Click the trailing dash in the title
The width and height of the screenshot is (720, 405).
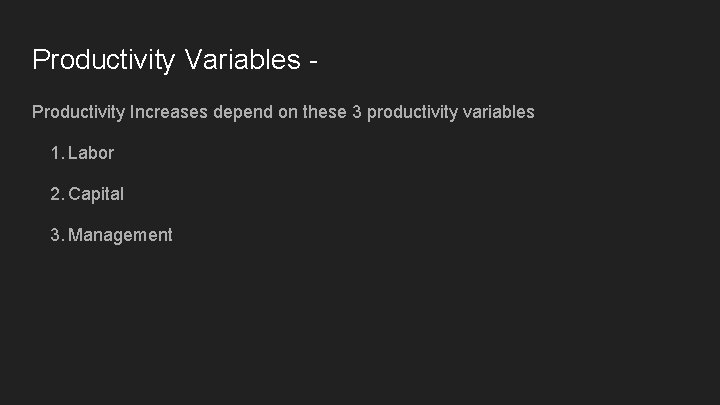[x=315, y=62]
